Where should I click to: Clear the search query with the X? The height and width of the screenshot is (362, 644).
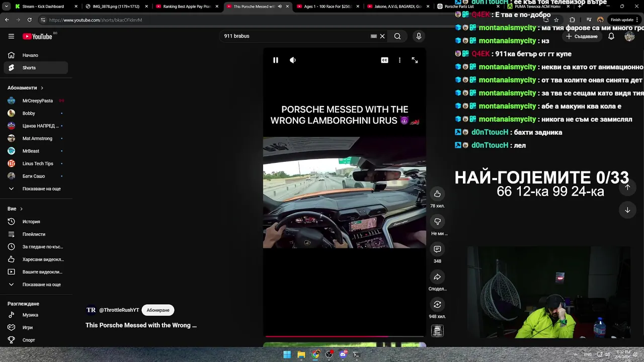point(382,36)
